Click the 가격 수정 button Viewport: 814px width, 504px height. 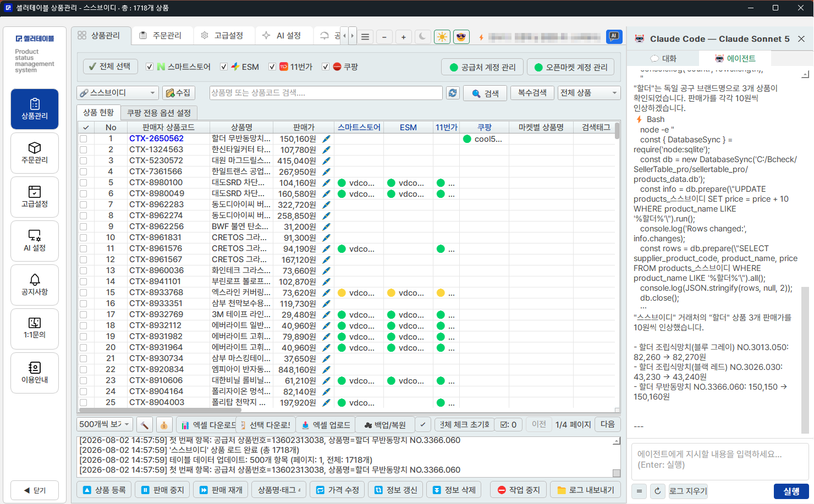click(338, 490)
